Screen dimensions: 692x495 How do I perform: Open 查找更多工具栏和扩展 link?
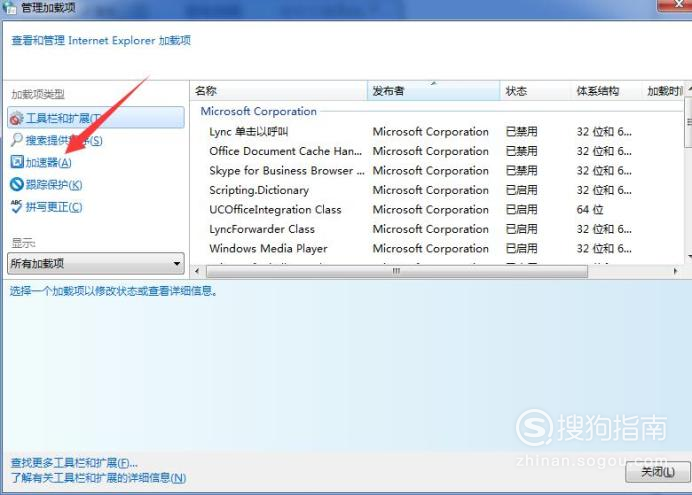pos(74,463)
